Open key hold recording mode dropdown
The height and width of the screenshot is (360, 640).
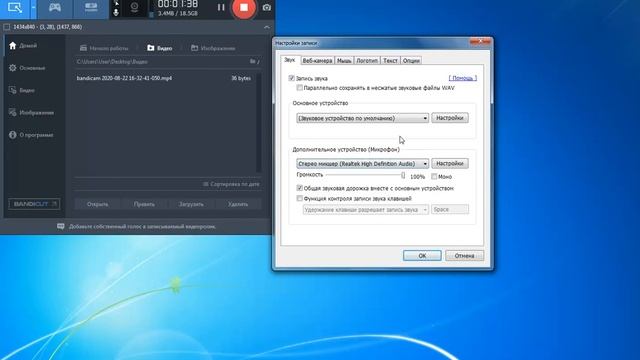click(365, 209)
